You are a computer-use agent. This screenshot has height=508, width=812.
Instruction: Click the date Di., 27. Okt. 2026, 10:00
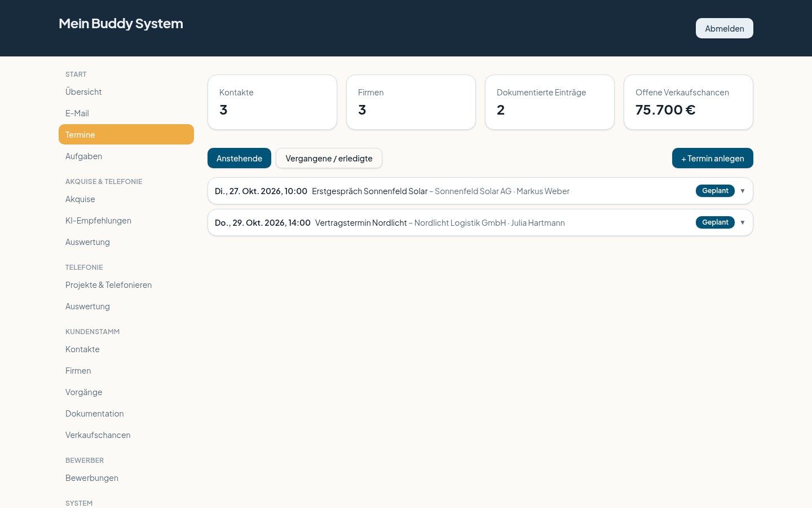[x=261, y=191]
